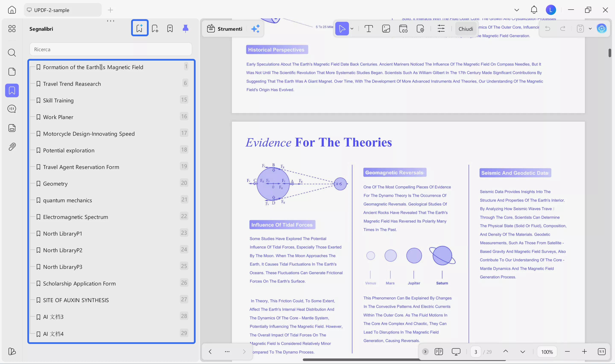The image size is (615, 364).
Task: Open the Strumenti menu
Action: (225, 29)
